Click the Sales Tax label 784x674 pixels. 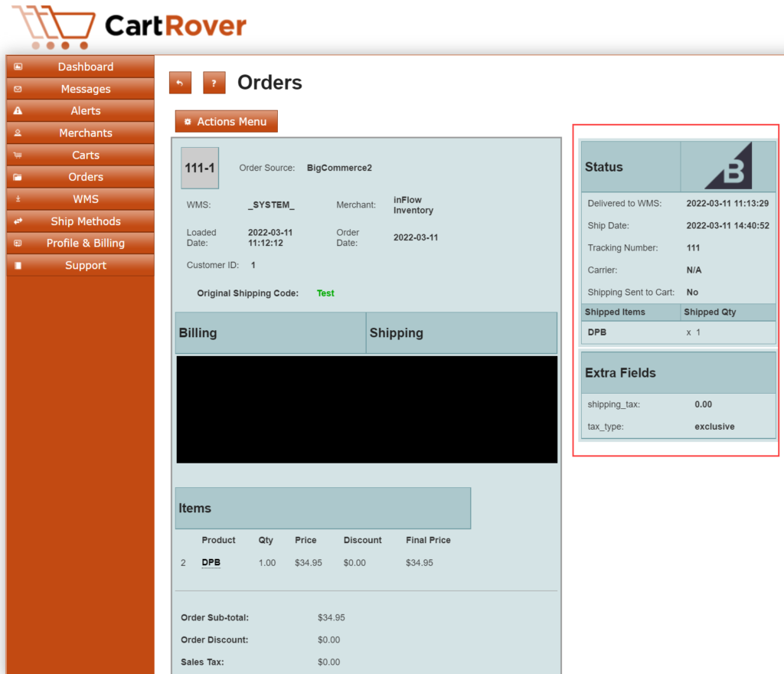point(202,663)
